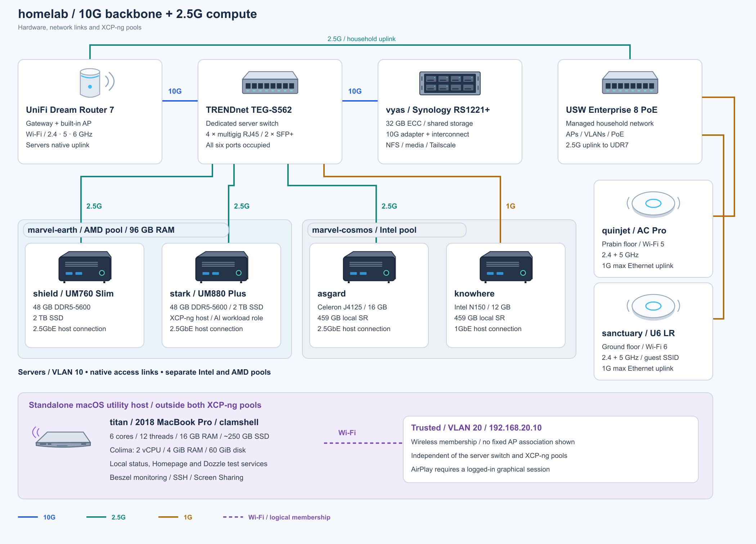The image size is (756, 544).
Task: Click the 'asgard' host title
Action: coord(332,294)
